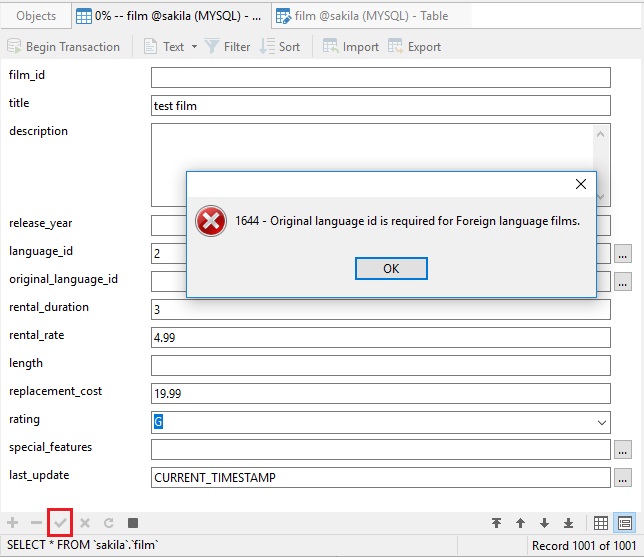Screen dimensions: 644x557
Task: Click the stop square icon
Action: pos(133,522)
